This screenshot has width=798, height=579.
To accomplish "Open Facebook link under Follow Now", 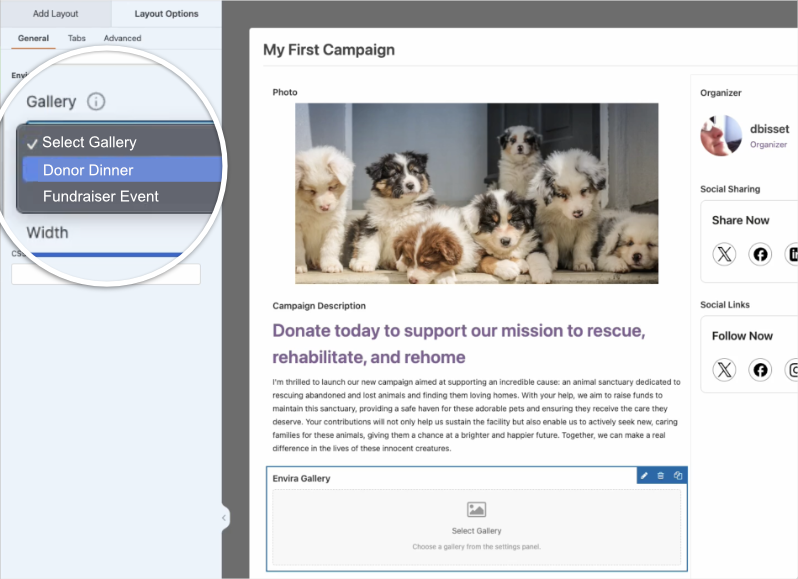I will point(760,369).
